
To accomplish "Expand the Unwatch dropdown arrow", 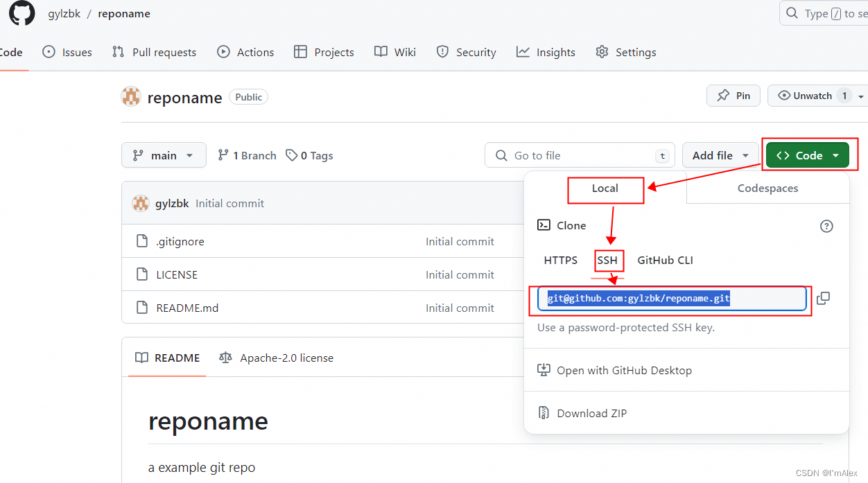I will [x=861, y=96].
